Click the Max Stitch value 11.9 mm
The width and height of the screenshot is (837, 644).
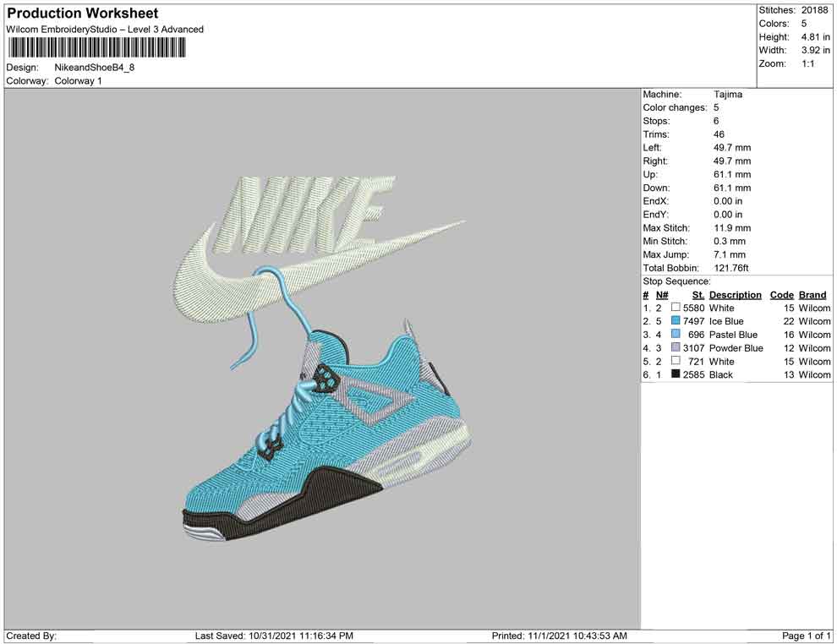(732, 228)
